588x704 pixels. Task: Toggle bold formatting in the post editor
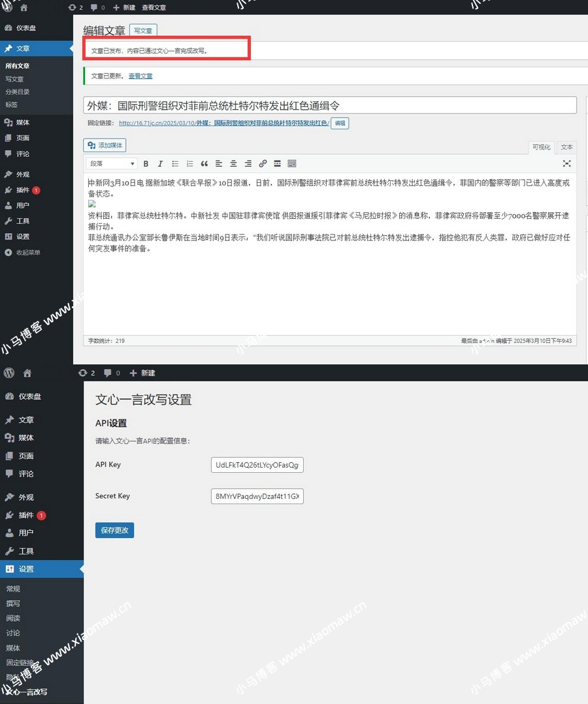click(146, 164)
